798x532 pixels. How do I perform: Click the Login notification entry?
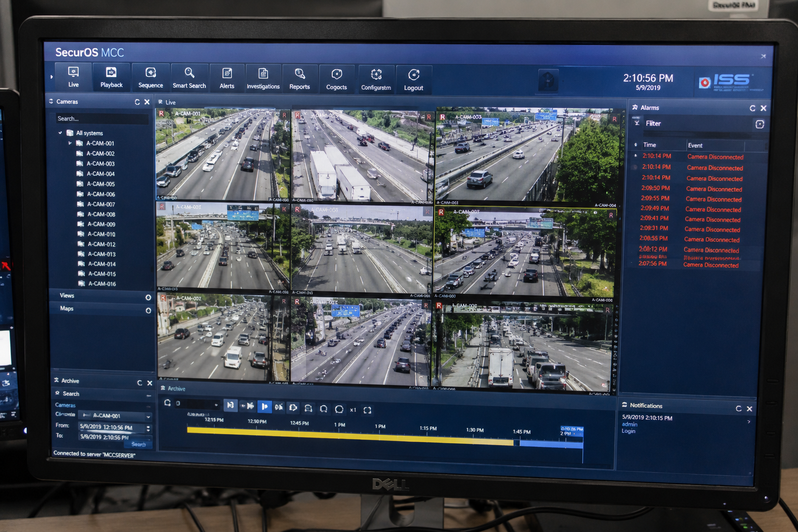(628, 431)
